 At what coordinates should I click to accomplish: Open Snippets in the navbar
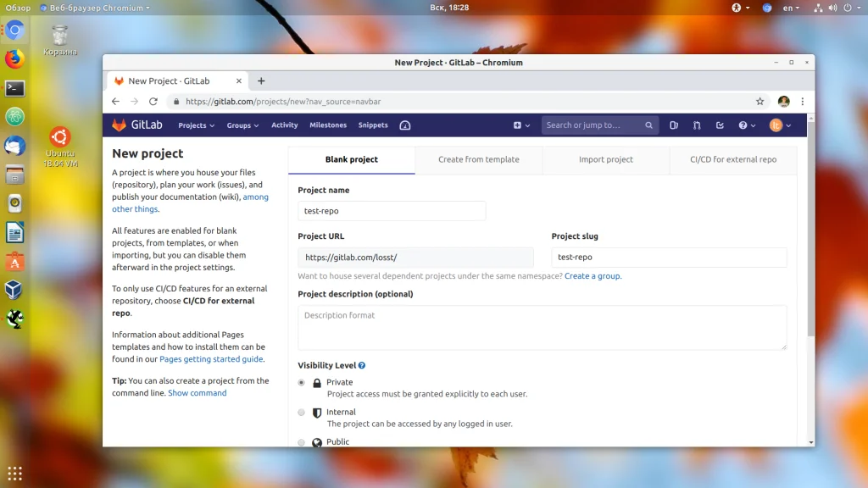pos(373,125)
